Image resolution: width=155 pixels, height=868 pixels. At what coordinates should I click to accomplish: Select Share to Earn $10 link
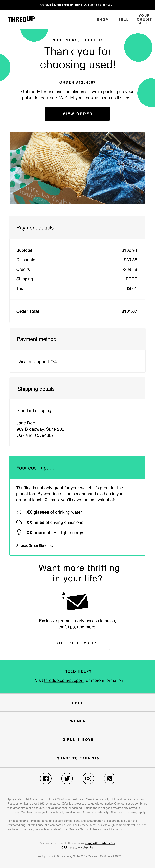(77, 758)
